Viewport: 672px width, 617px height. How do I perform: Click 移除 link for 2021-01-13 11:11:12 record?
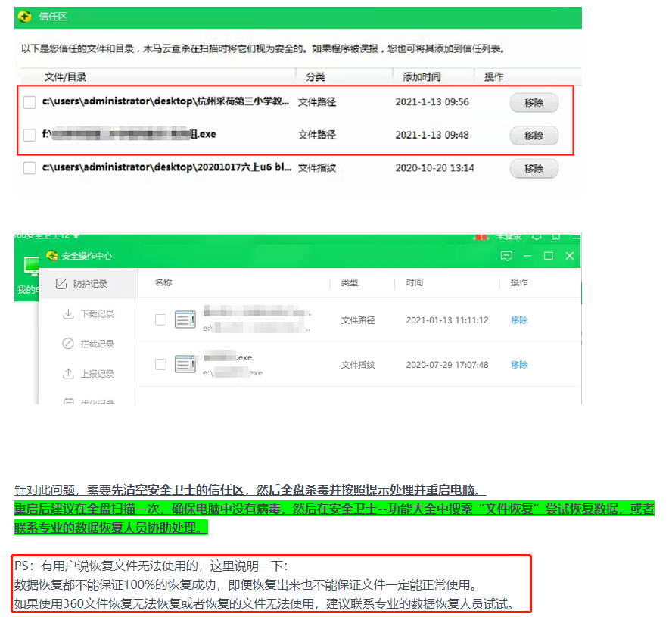[519, 320]
